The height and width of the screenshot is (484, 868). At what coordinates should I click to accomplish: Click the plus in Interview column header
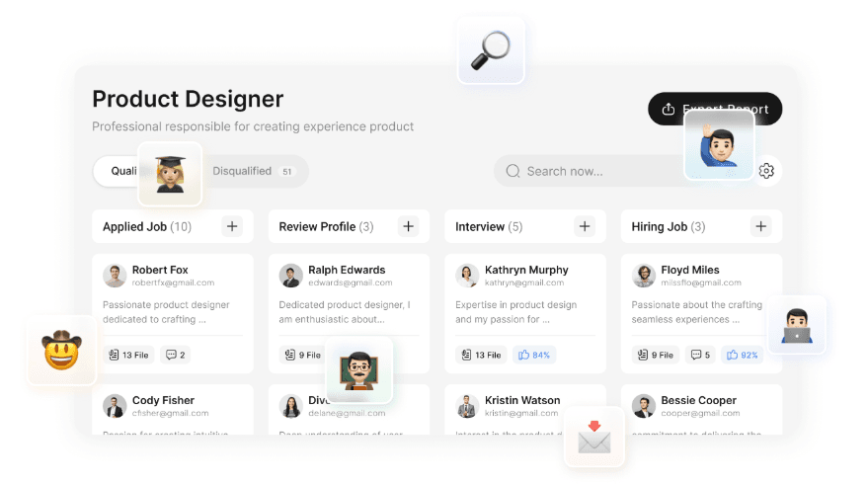pyautogui.click(x=585, y=226)
